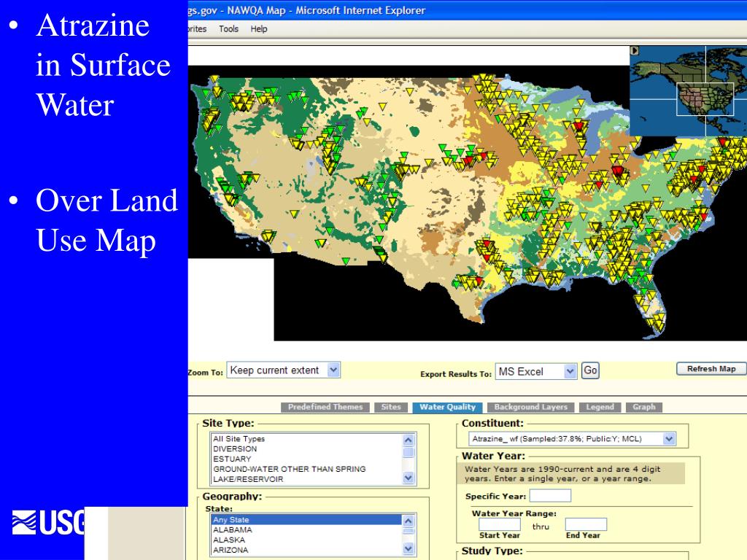Select ESTUARY in the Site Type list
The height and width of the screenshot is (560, 747).
point(306,459)
